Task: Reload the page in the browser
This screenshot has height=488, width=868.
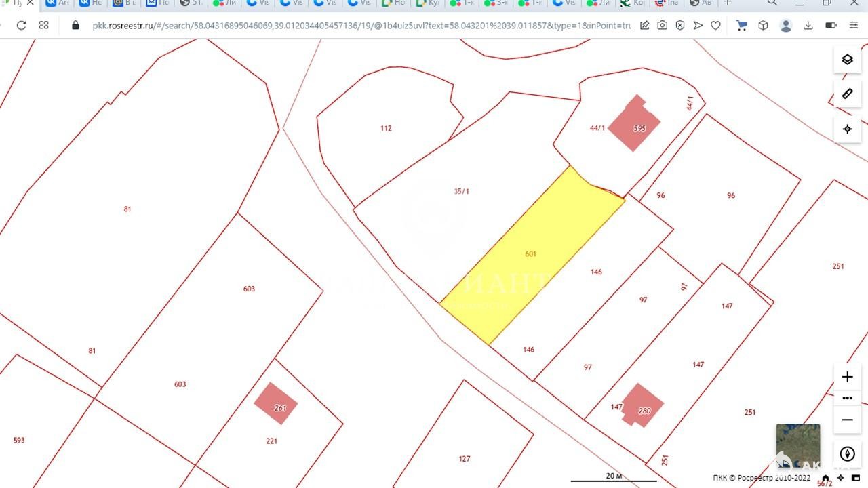Action: point(21,25)
